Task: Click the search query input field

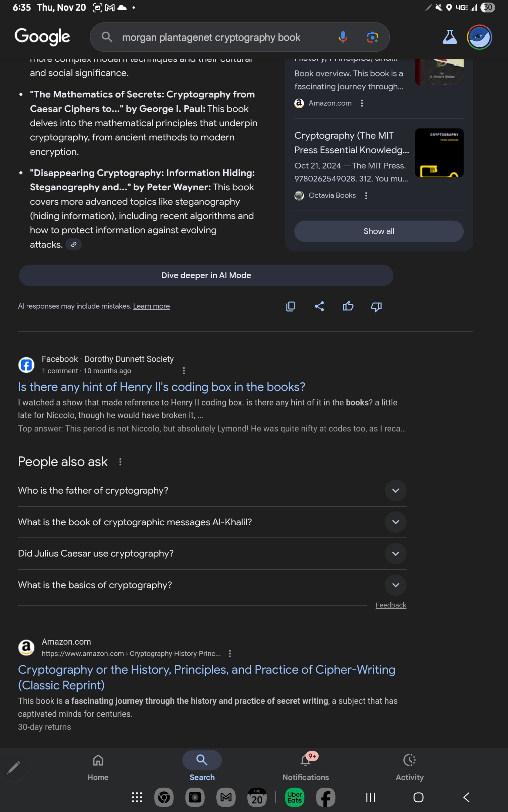Action: (222, 37)
